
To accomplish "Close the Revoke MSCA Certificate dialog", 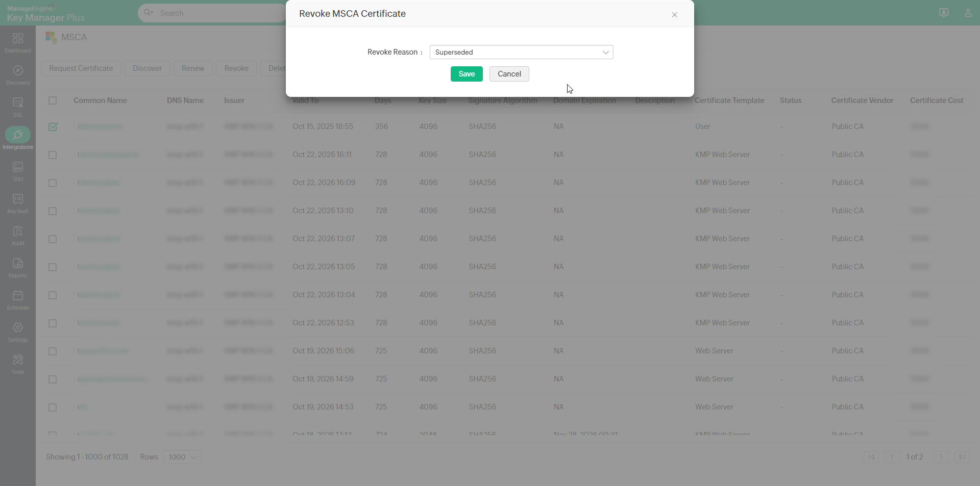I will pyautogui.click(x=675, y=15).
